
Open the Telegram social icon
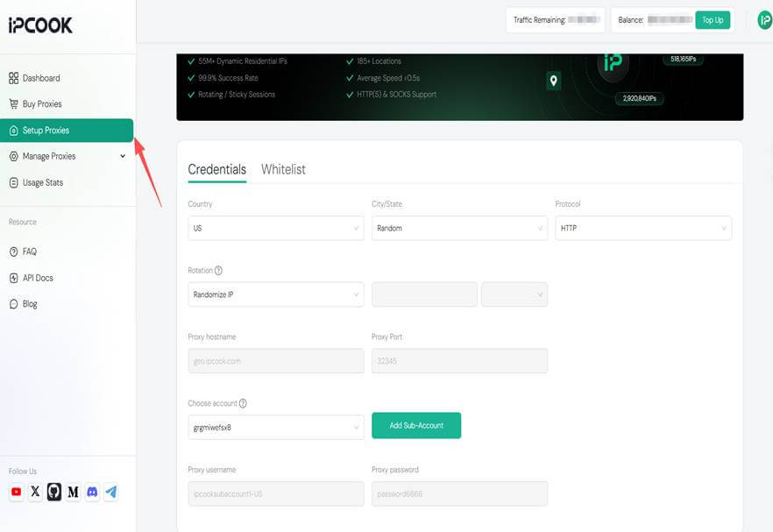(x=111, y=493)
